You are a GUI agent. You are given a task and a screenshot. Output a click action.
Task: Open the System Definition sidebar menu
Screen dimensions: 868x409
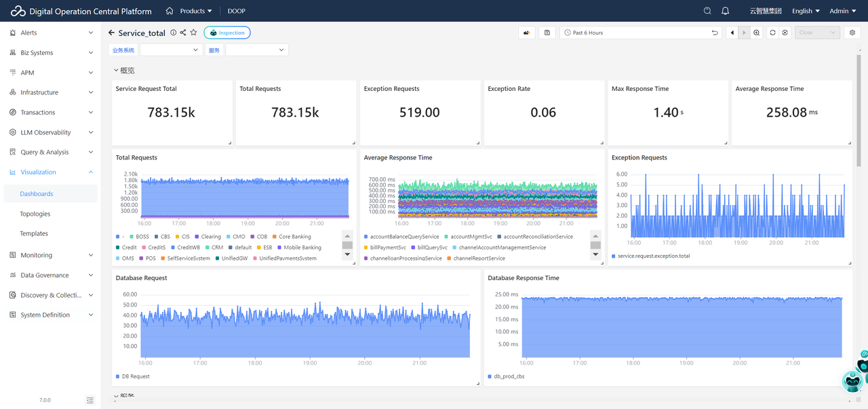tap(51, 315)
